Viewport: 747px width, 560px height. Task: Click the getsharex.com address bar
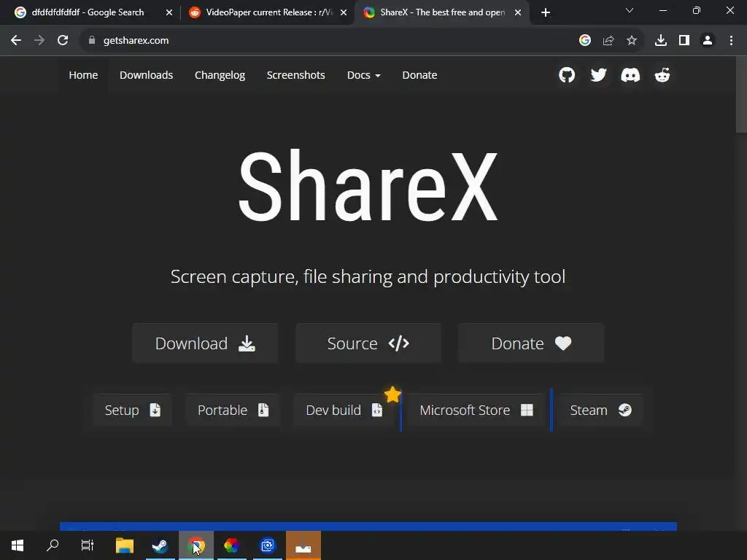click(329, 41)
